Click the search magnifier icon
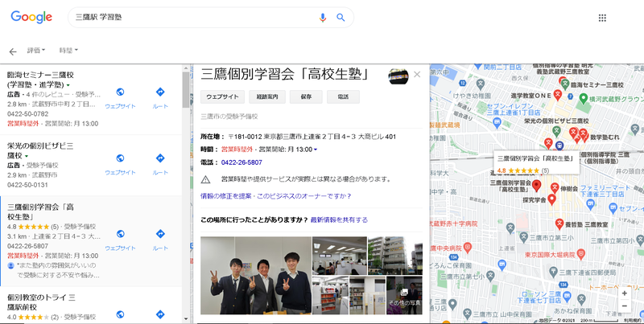 [341, 18]
